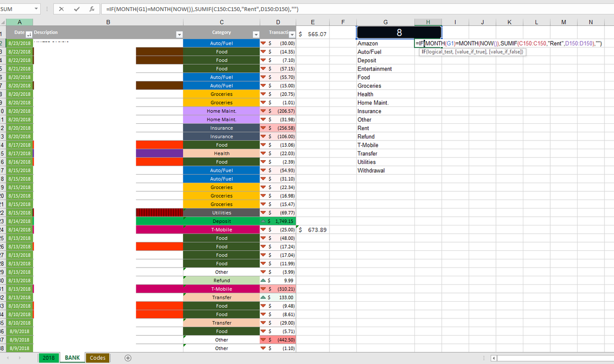Click the brown cell in 8/22/2018 (14.35) row
Image resolution: width=614 pixels, height=364 pixels.
pos(160,52)
